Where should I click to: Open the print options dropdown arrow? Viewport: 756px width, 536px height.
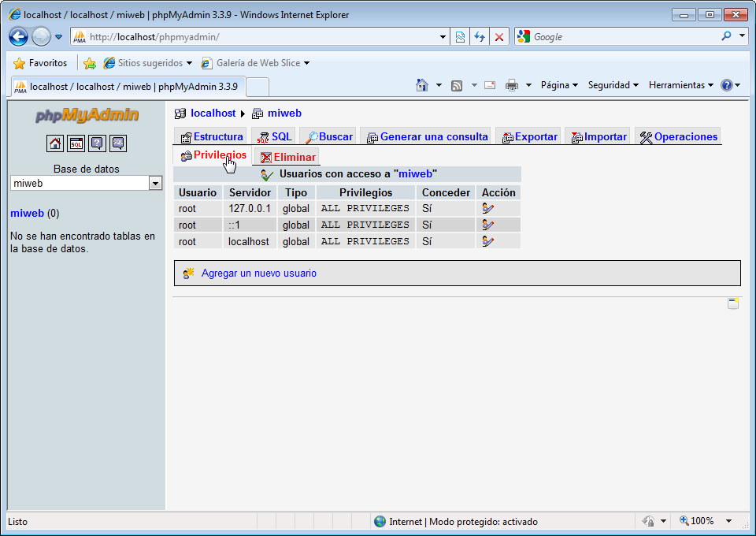click(528, 85)
